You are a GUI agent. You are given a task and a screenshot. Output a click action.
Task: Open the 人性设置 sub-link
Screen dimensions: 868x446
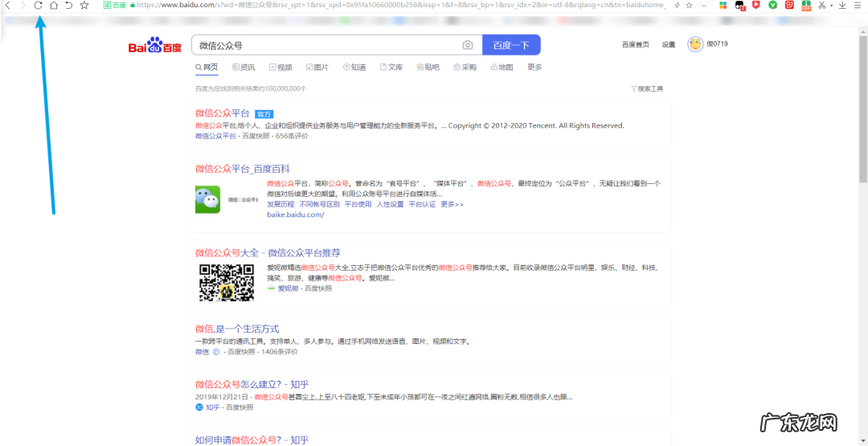point(391,204)
